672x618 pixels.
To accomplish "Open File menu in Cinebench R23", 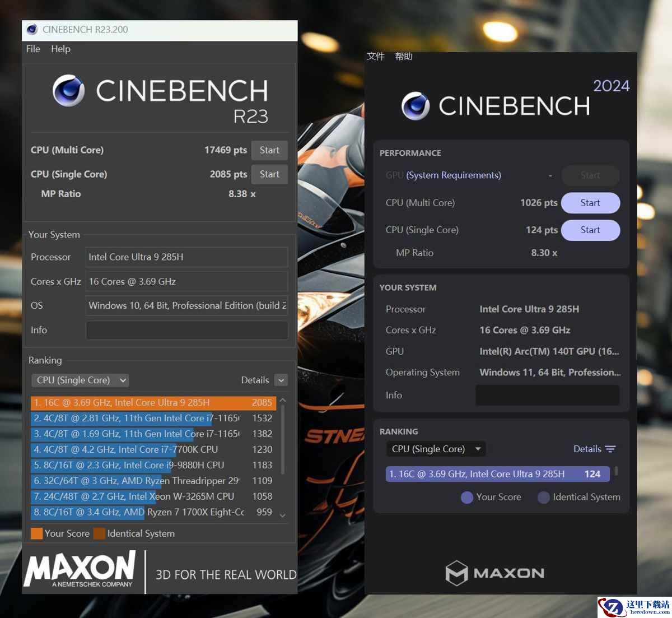I will click(33, 49).
